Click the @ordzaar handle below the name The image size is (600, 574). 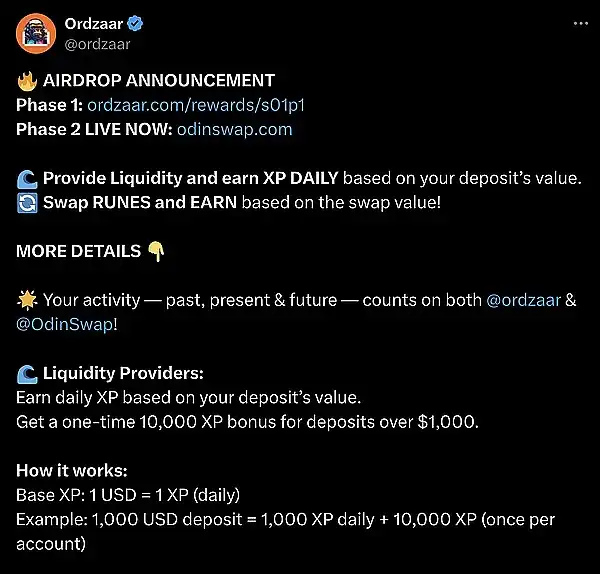point(97,44)
